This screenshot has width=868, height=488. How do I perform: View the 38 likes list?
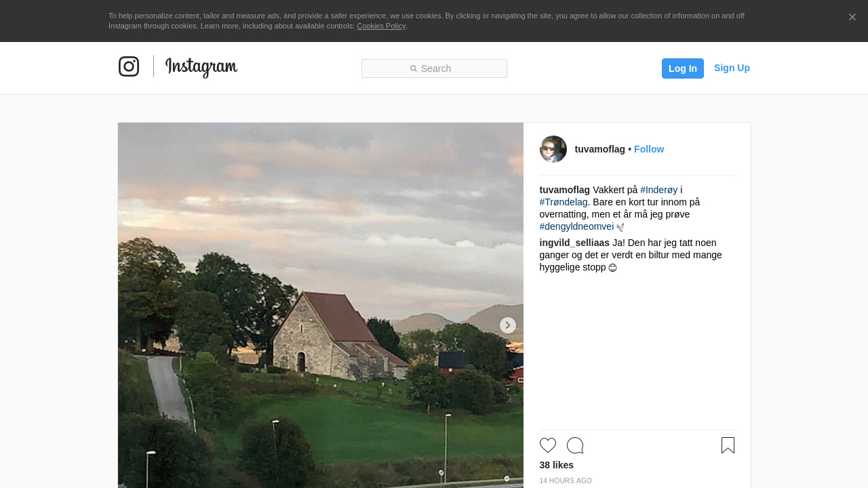click(556, 465)
